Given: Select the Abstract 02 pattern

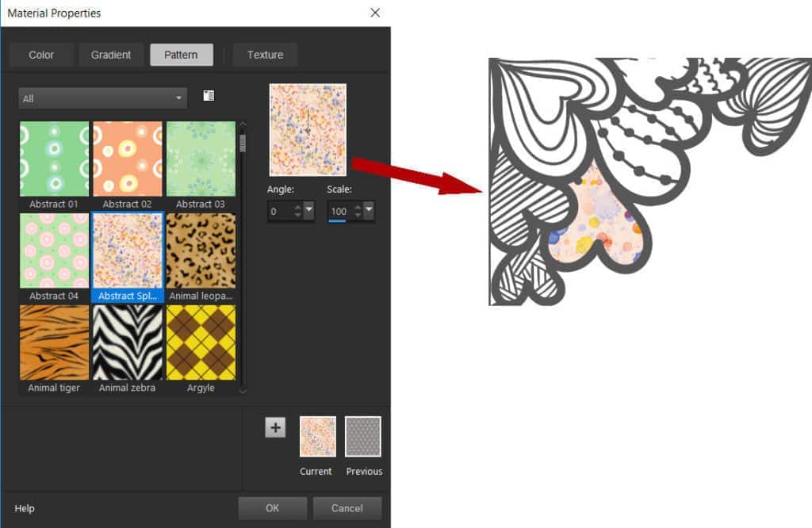Looking at the screenshot, I should 127,159.
